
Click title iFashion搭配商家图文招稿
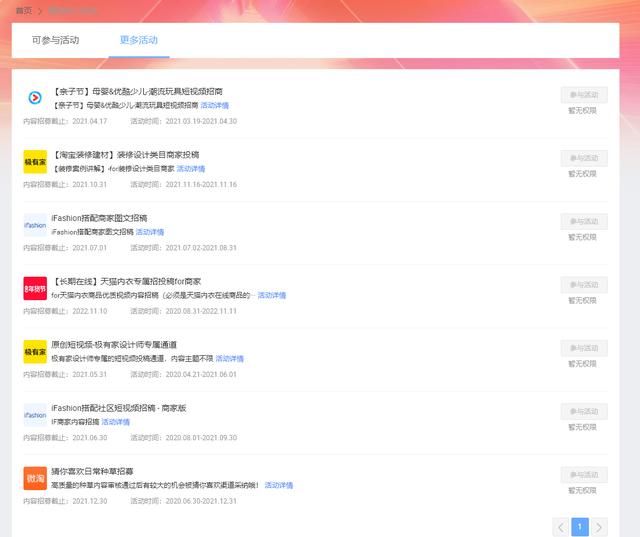[99, 218]
